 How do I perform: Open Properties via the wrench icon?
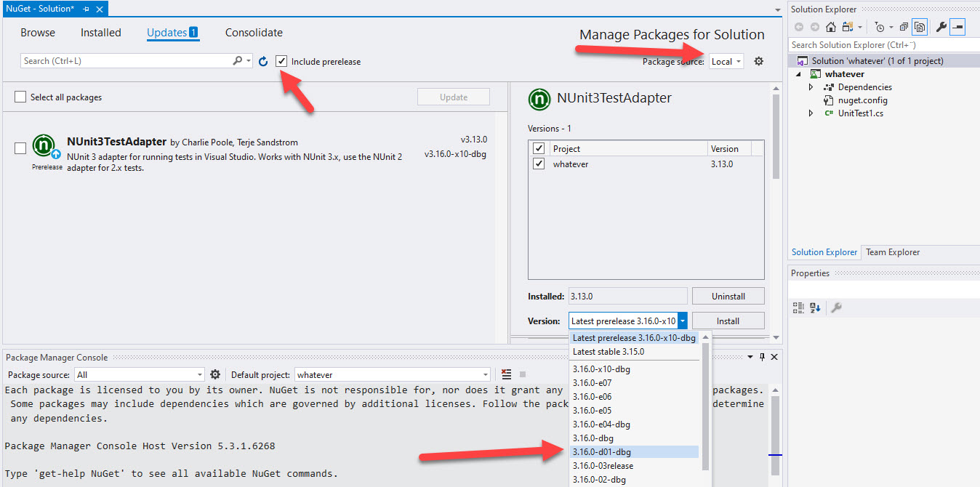[x=941, y=27]
